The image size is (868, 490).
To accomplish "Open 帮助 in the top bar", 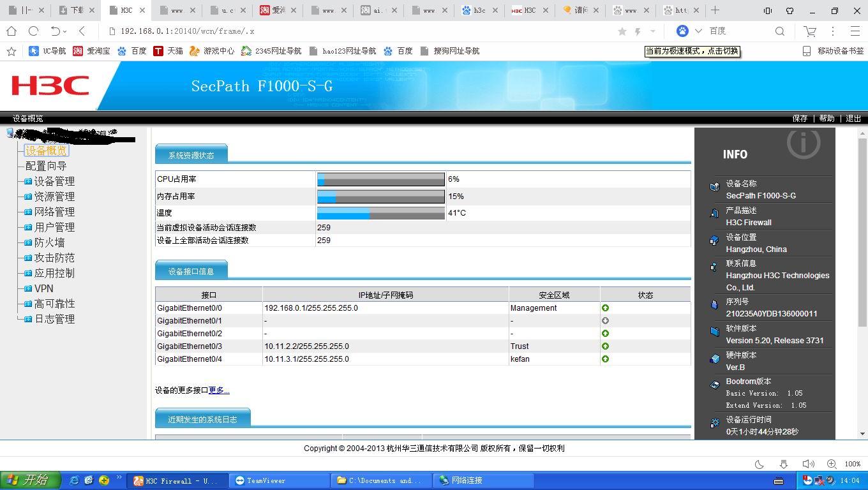I will (x=827, y=118).
